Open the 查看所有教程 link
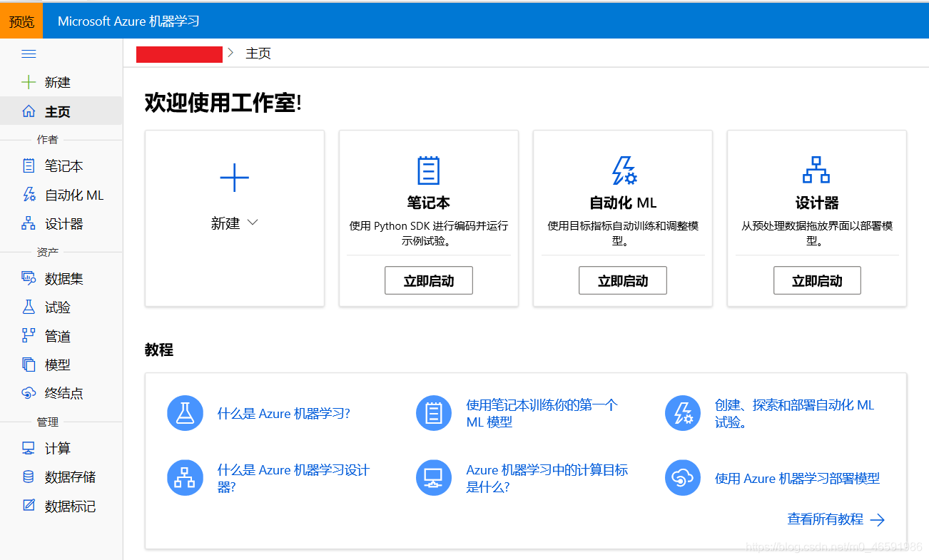This screenshot has height=560, width=929. pos(828,519)
